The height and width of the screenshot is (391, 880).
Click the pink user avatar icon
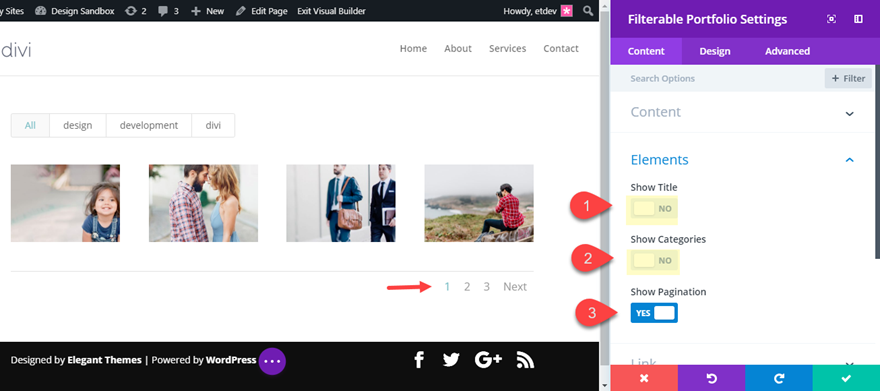click(567, 11)
